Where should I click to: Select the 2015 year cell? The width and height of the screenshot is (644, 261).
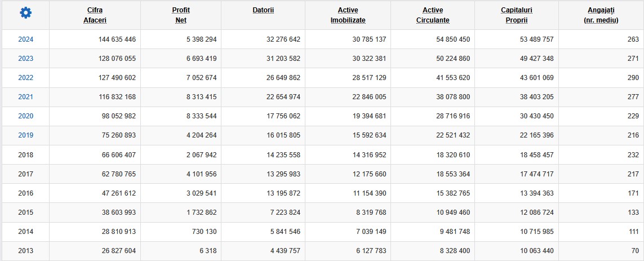pos(25,213)
